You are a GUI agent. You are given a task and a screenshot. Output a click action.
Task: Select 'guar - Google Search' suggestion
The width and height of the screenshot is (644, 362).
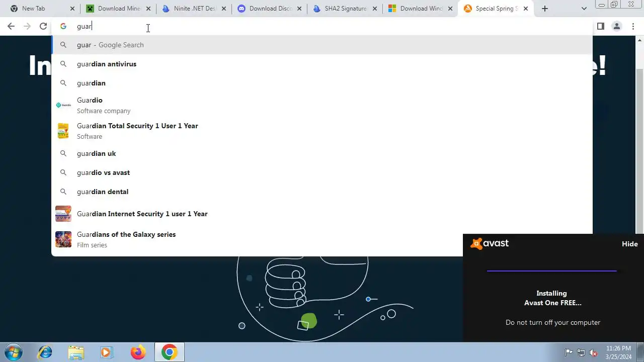click(x=322, y=45)
